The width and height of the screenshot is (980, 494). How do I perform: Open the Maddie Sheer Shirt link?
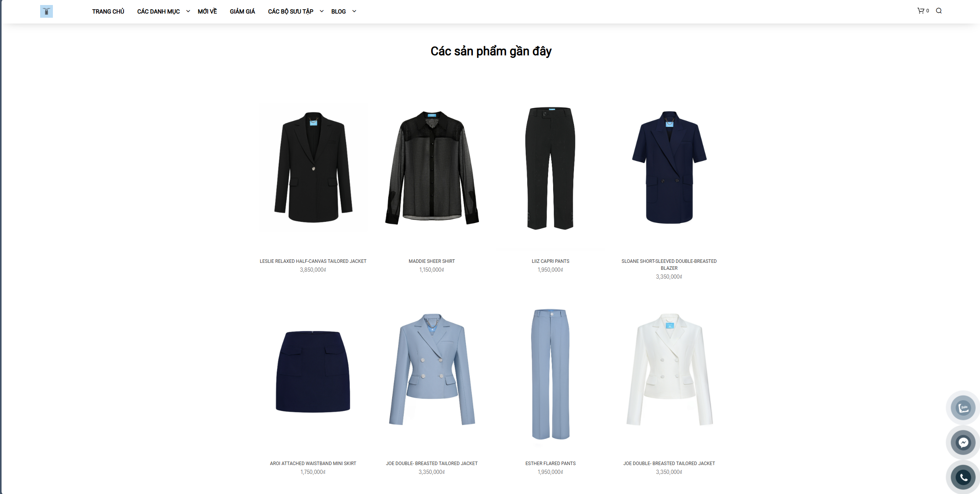point(432,261)
